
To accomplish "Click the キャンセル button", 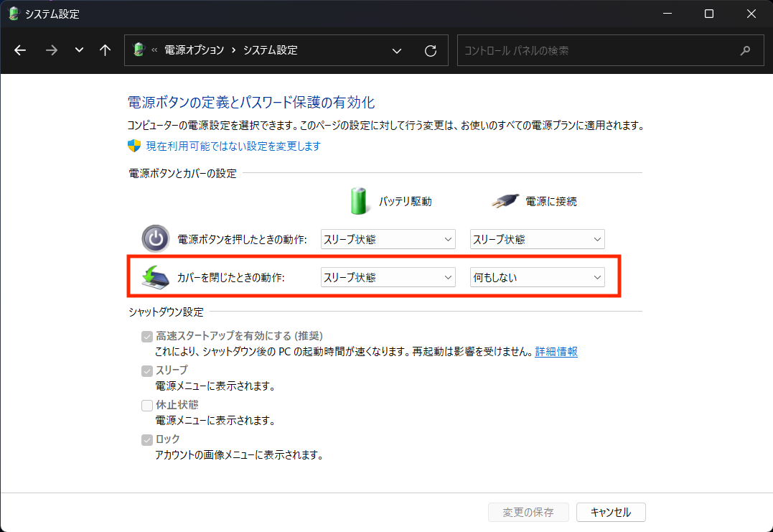I will 610,512.
